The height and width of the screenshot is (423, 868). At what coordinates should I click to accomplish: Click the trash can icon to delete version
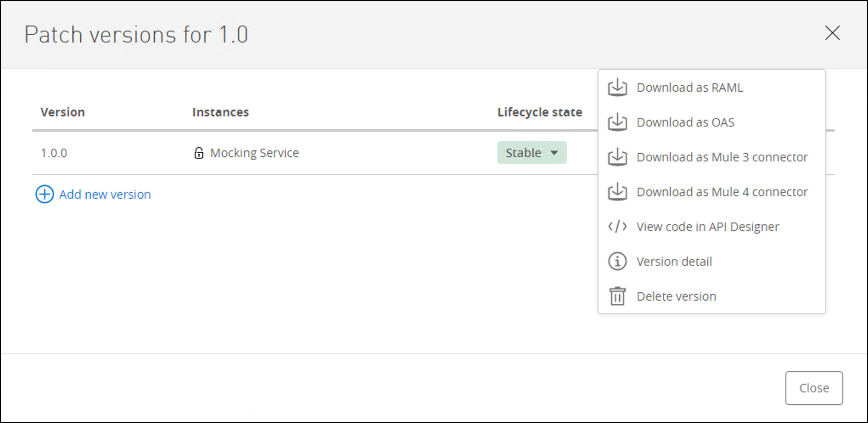617,296
